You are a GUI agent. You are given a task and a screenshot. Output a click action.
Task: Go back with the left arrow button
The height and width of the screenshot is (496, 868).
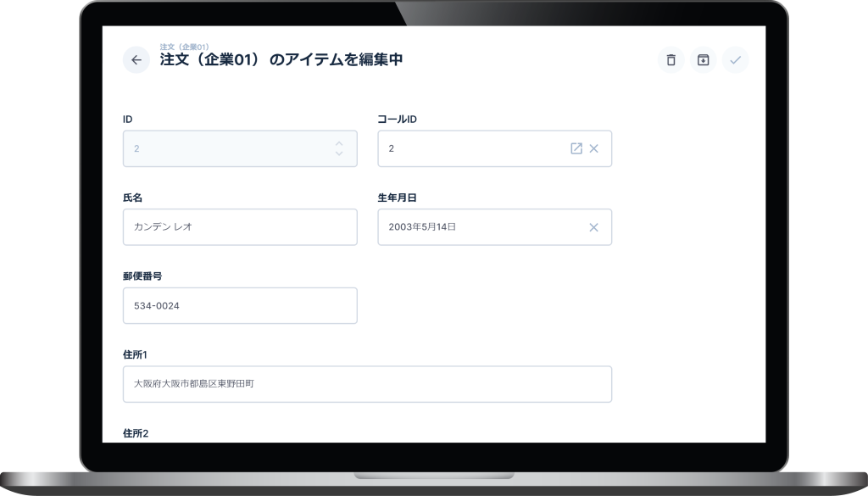pos(136,60)
